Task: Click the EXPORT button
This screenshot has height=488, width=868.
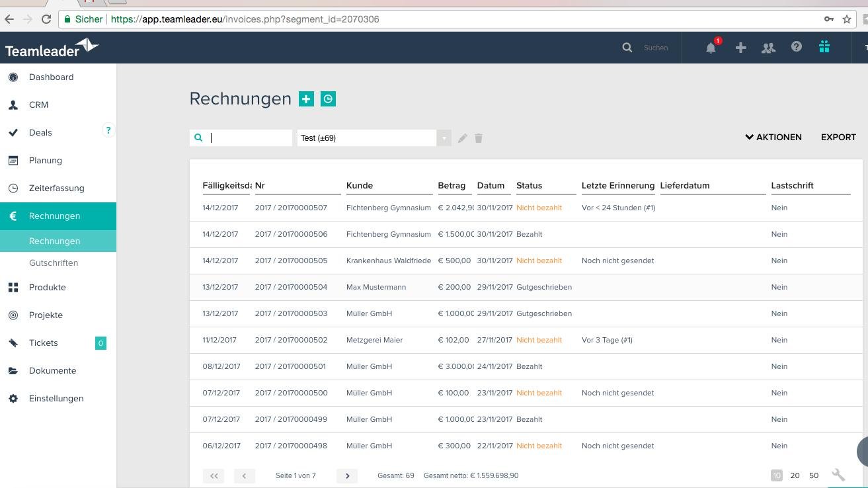Action: coord(838,137)
